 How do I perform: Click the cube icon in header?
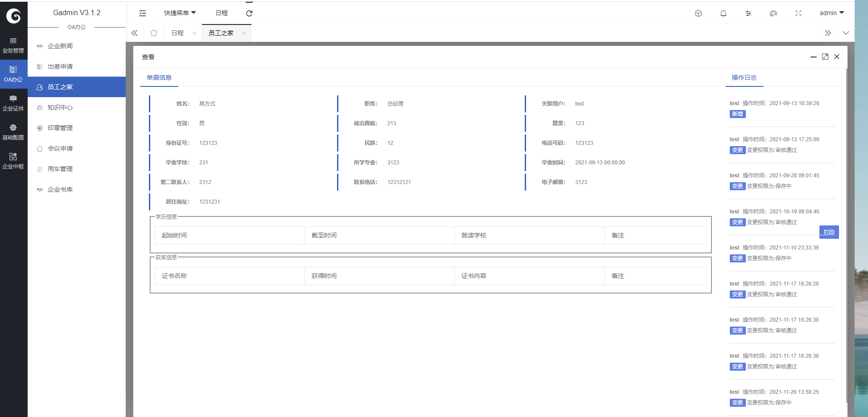coord(698,13)
